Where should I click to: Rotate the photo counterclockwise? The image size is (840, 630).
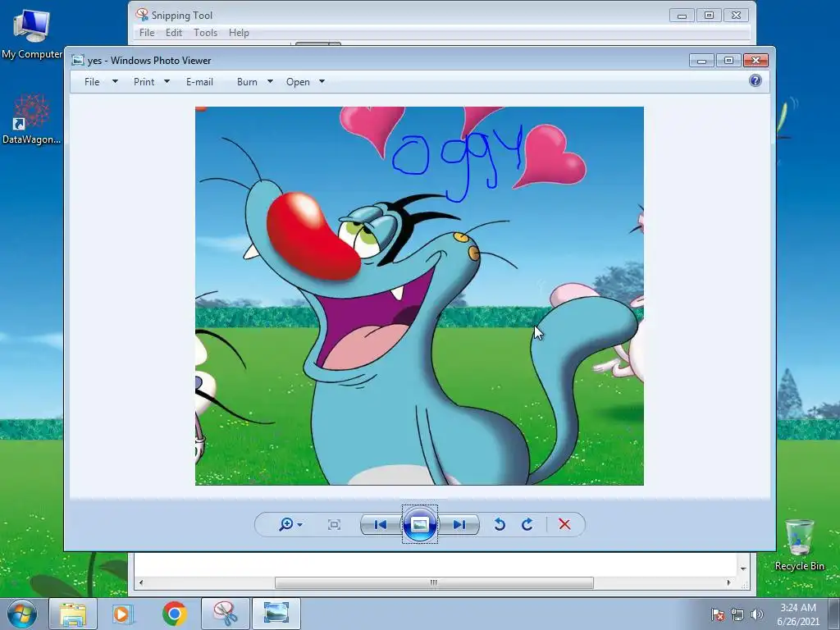500,524
